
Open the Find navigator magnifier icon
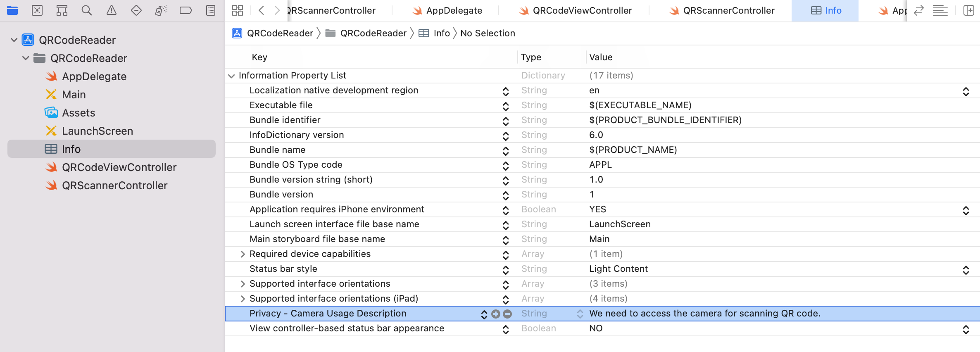coord(87,10)
